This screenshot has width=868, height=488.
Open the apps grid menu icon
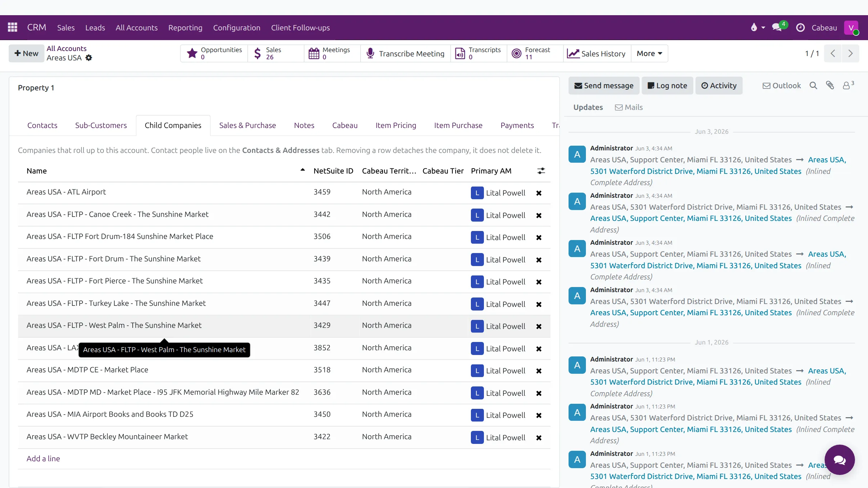click(x=13, y=27)
